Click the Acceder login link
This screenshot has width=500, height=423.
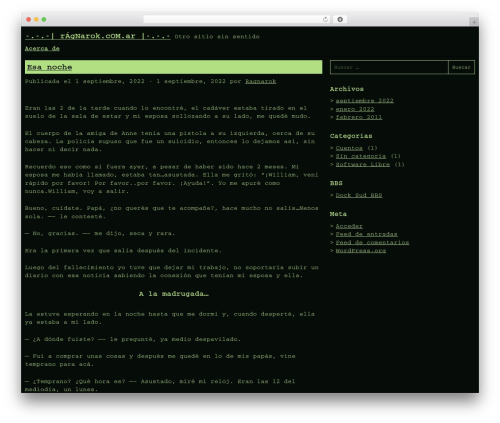click(349, 226)
